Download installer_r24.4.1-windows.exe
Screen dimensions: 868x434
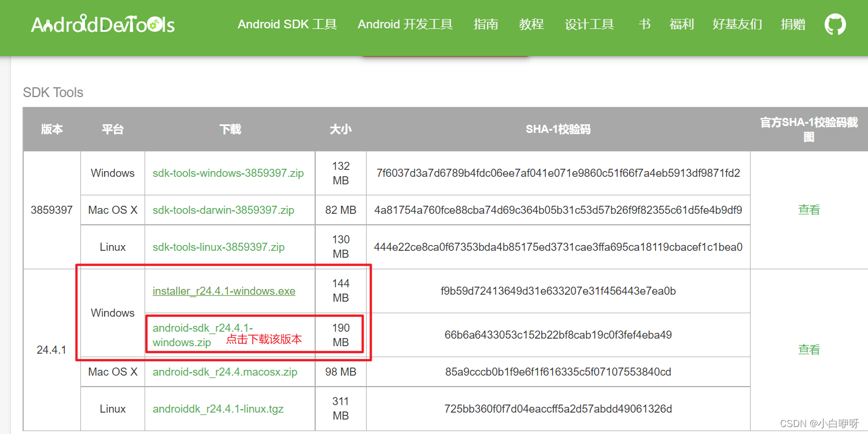[224, 291]
